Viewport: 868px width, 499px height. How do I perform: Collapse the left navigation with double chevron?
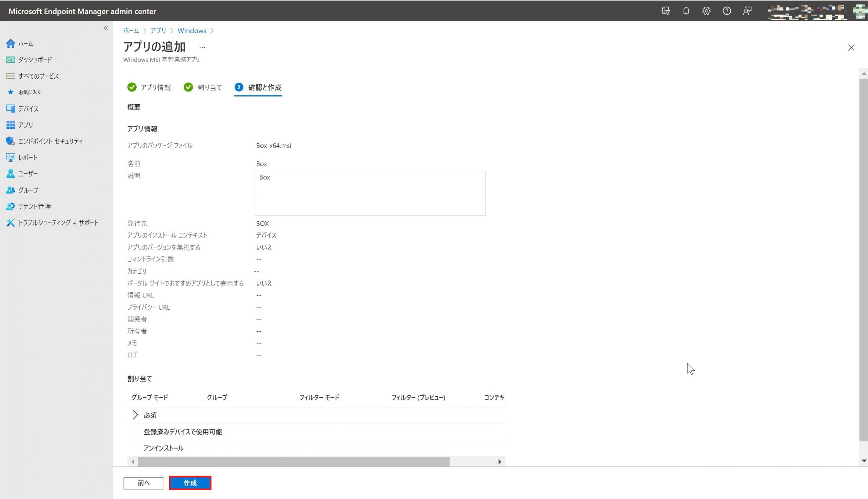106,28
